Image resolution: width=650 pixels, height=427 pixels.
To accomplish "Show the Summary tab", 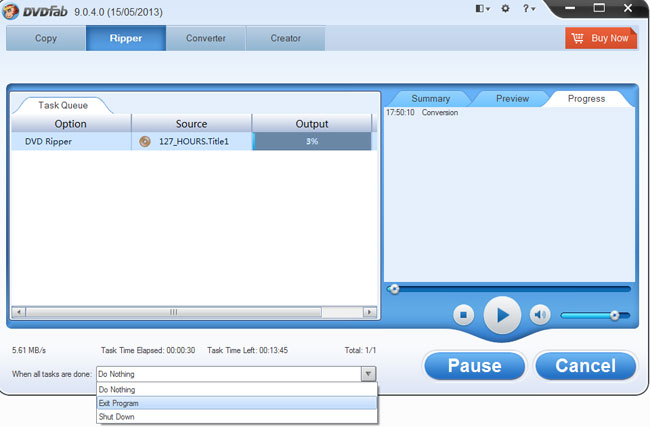I will pyautogui.click(x=431, y=99).
